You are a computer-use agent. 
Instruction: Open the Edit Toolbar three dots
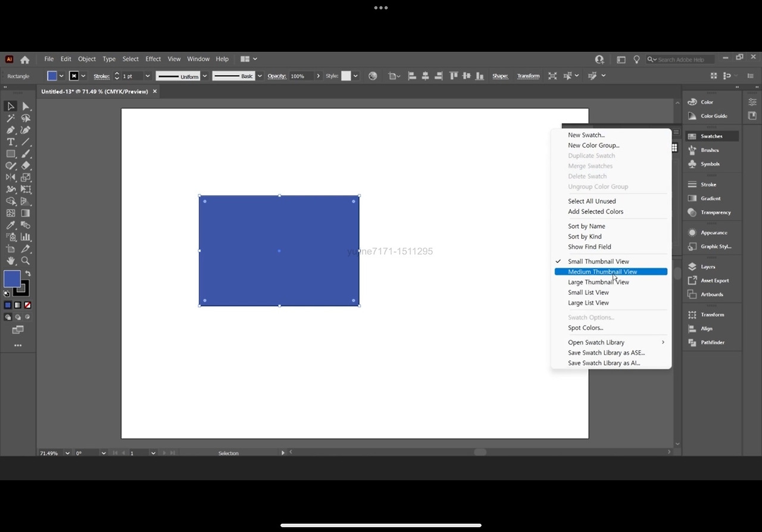(18, 345)
